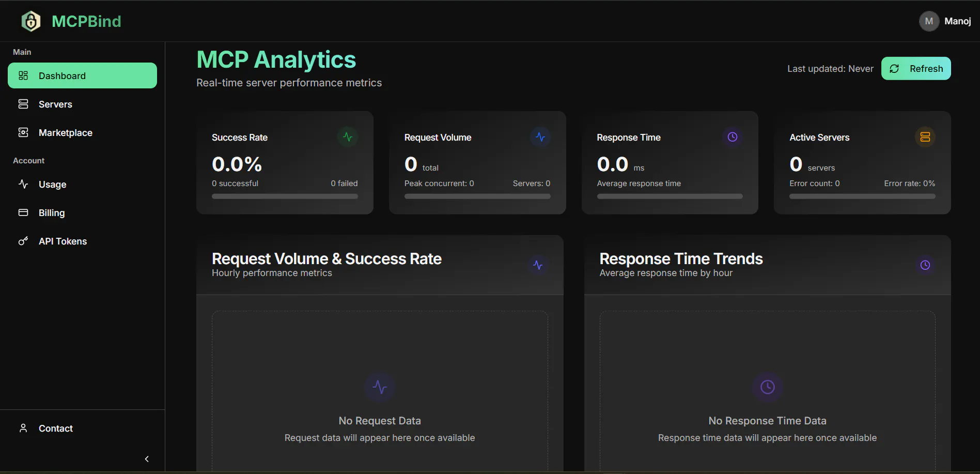Image resolution: width=980 pixels, height=474 pixels.
Task: Click the Servers stack icon in sidebar
Action: coord(23,104)
